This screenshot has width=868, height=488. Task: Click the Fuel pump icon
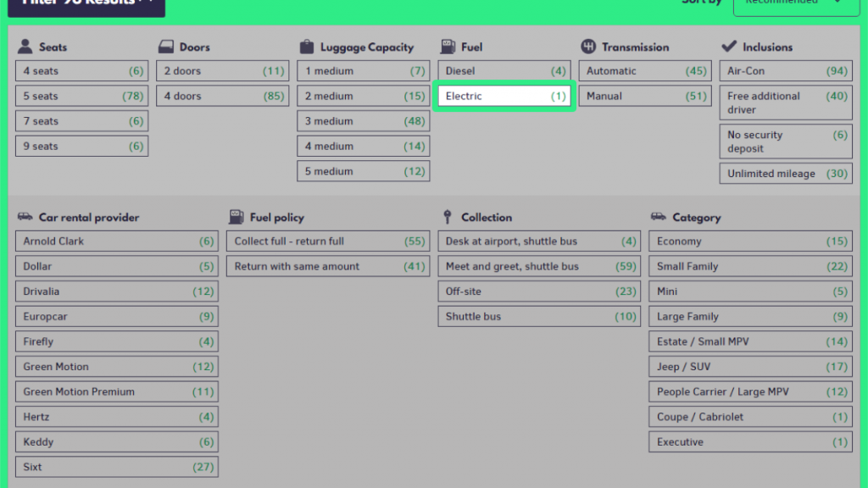[x=447, y=47]
